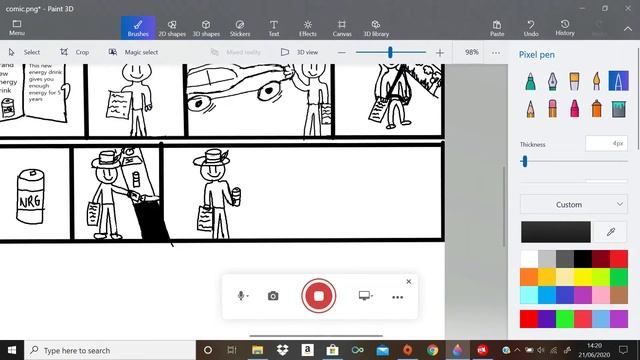Switch to 3D shapes tab
Screen dimensions: 640x360
pyautogui.click(x=206, y=28)
